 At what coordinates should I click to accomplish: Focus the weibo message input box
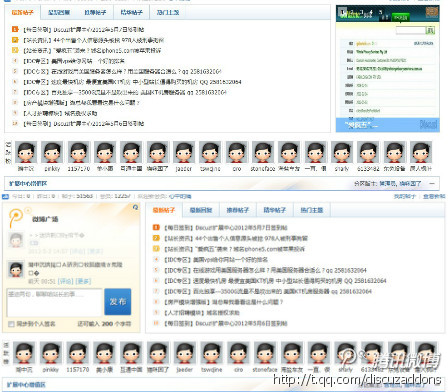(x=54, y=302)
